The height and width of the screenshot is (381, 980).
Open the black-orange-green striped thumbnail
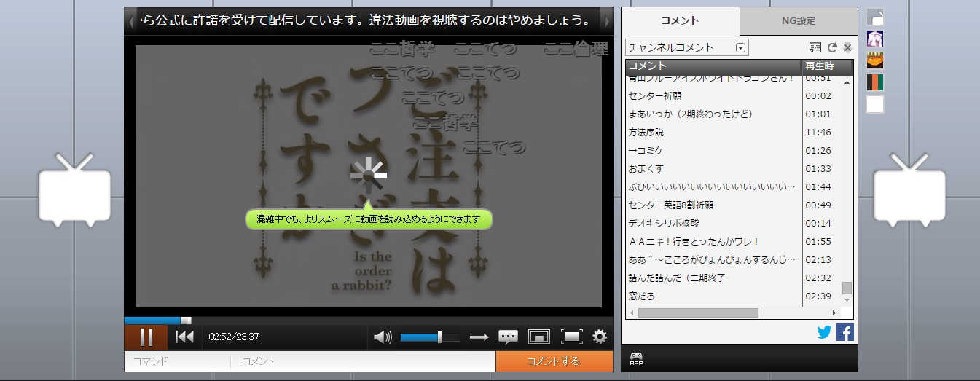[875, 82]
